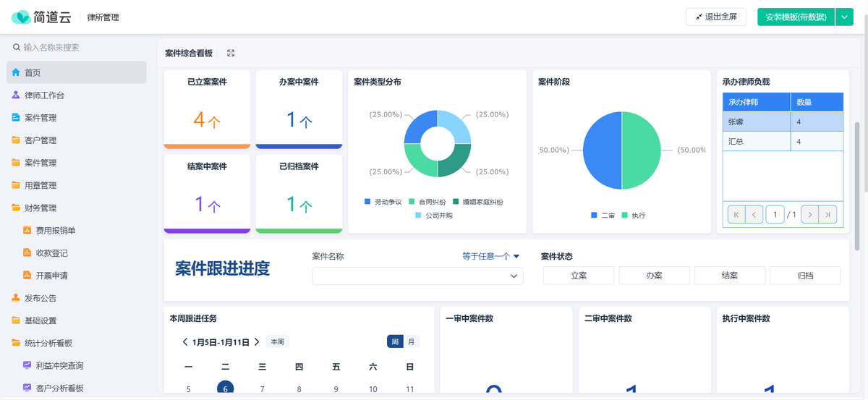Open 开票申请 in sidebar
Image resolution: width=868 pixels, height=400 pixels.
pos(76,275)
